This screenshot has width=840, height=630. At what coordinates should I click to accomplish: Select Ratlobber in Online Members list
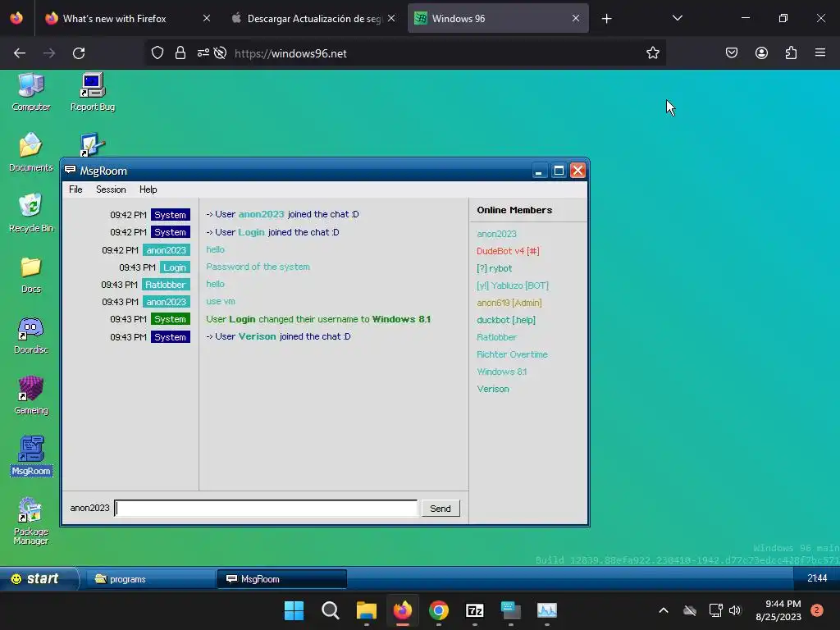(496, 337)
